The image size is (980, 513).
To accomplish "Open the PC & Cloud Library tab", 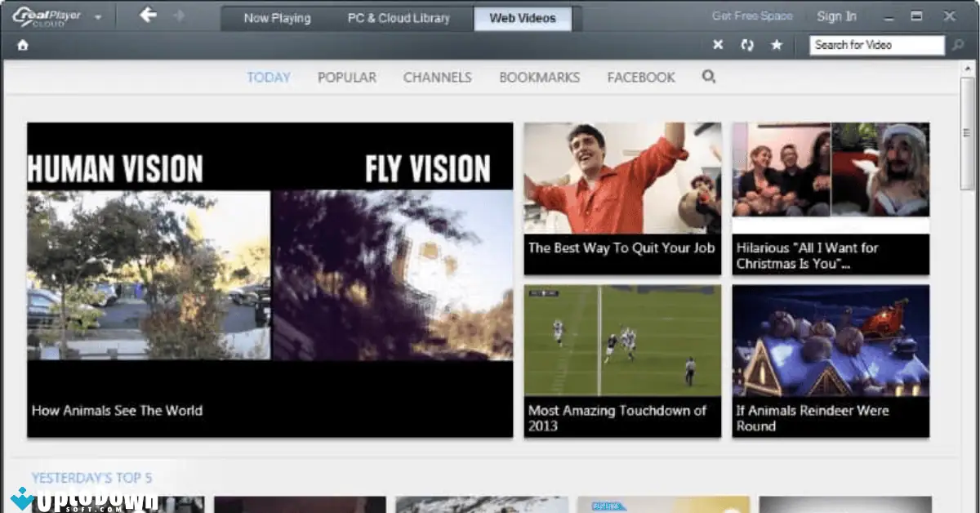I will click(x=399, y=18).
